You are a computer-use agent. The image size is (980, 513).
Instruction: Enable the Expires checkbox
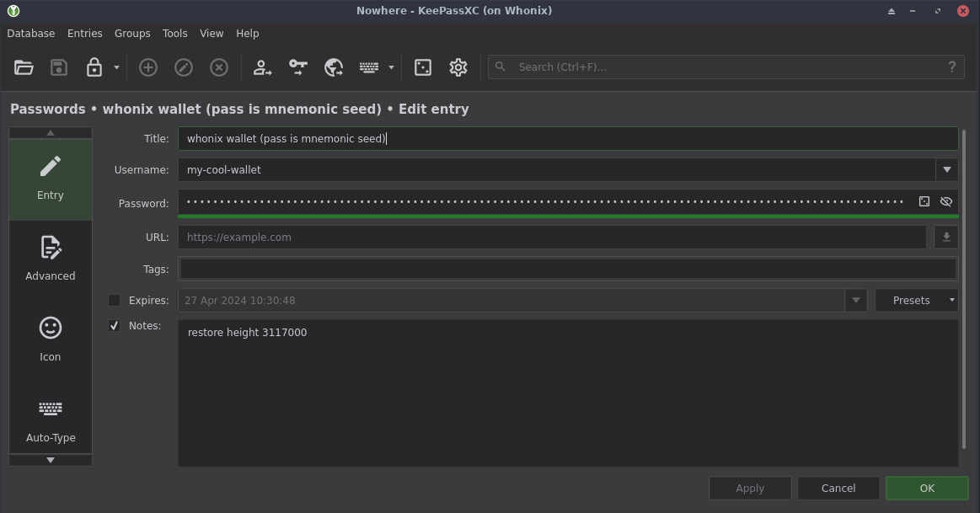click(115, 300)
